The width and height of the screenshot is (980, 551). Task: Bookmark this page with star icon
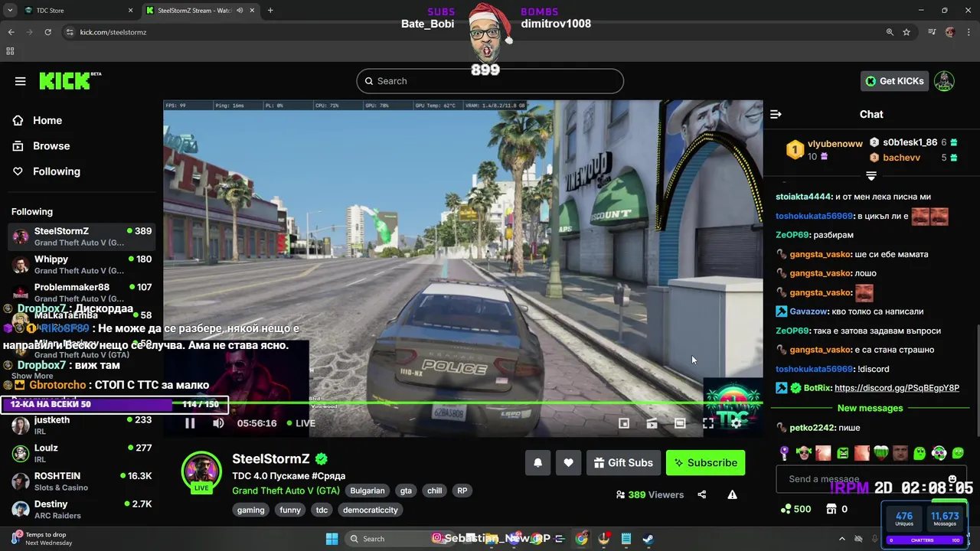(x=906, y=32)
